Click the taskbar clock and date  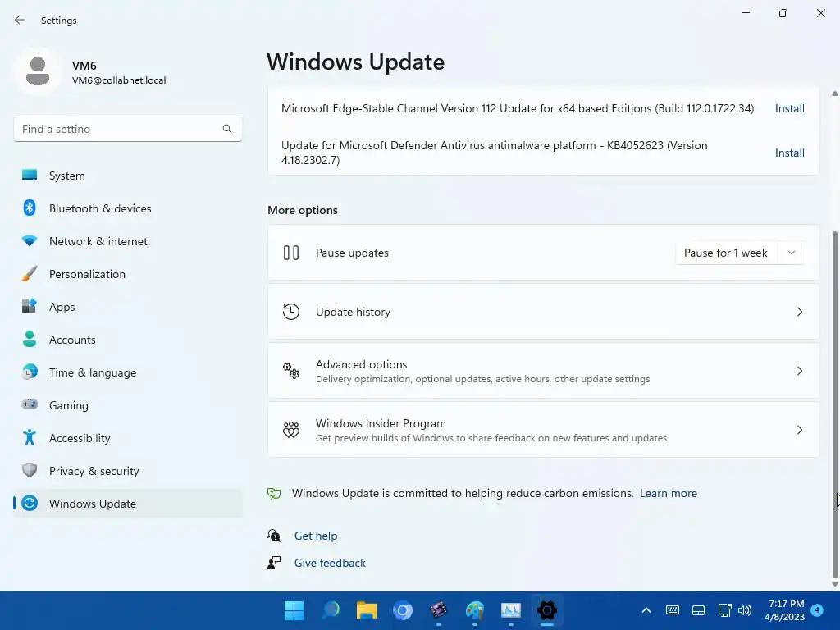(x=785, y=610)
